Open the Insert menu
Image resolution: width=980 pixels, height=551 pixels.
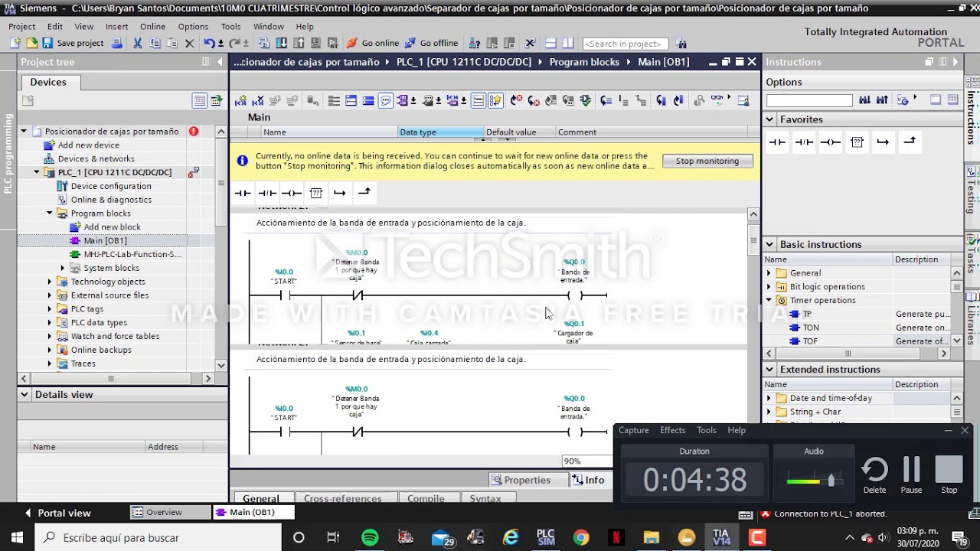click(x=116, y=26)
